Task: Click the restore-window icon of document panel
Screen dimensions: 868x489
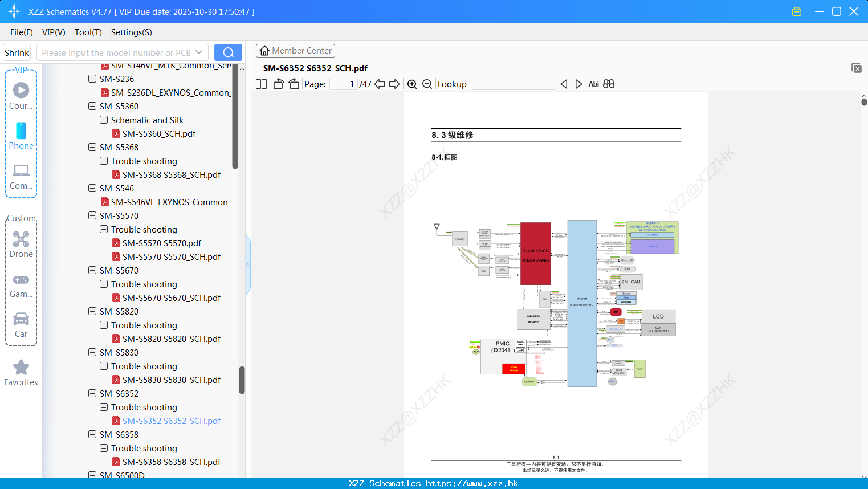Action: pos(857,68)
